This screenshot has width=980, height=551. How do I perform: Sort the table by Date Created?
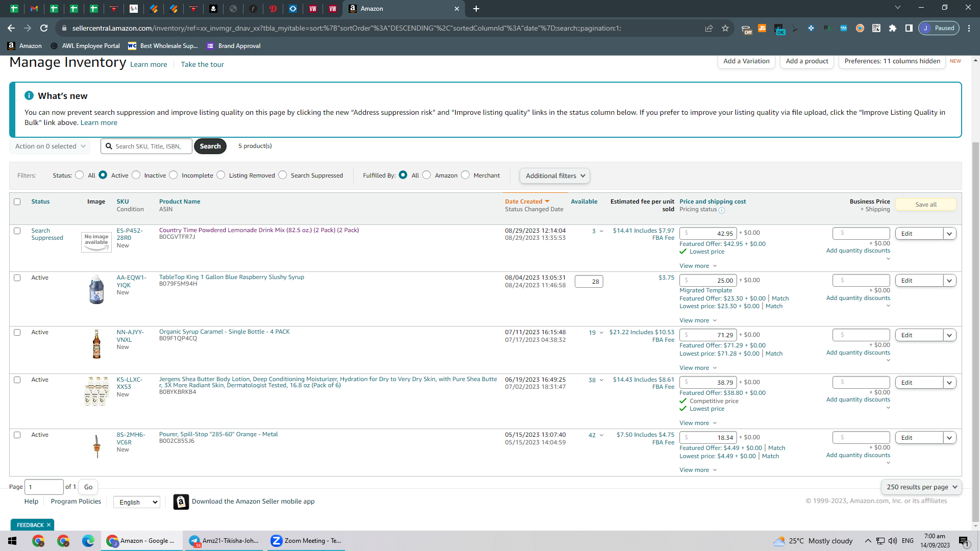click(527, 202)
